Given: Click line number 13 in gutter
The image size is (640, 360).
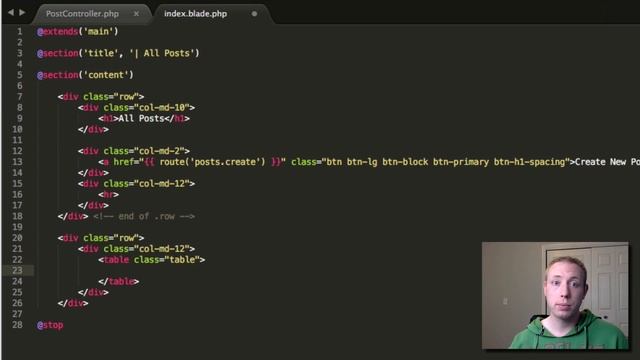Looking at the screenshot, I should point(17,162).
